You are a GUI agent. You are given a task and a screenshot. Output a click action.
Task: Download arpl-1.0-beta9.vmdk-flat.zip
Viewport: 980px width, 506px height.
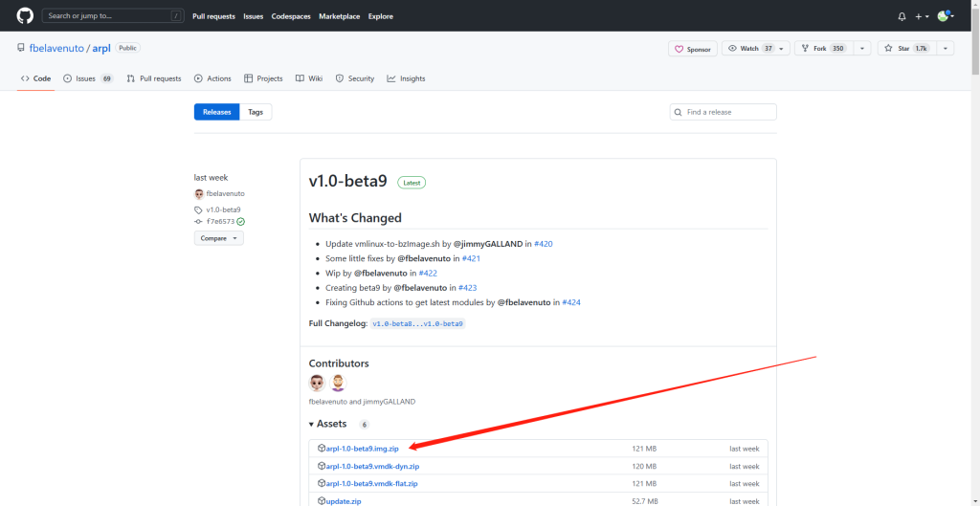coord(372,483)
